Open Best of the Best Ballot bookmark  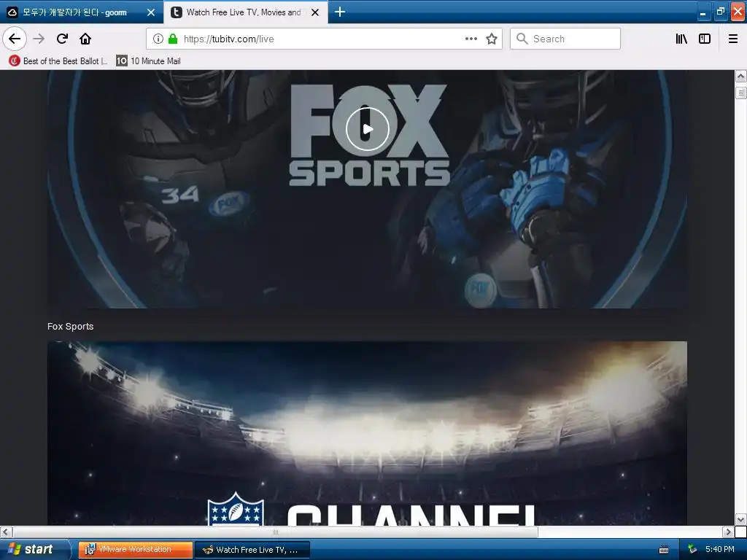(58, 61)
